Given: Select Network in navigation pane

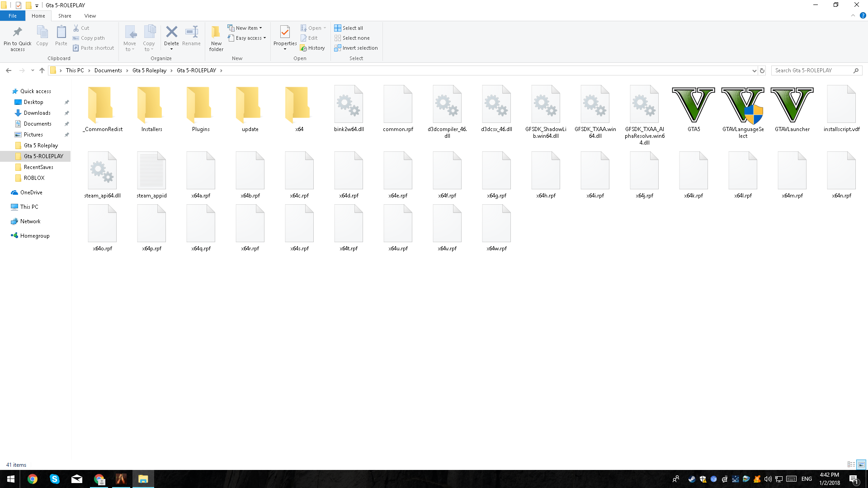Looking at the screenshot, I should (x=30, y=221).
